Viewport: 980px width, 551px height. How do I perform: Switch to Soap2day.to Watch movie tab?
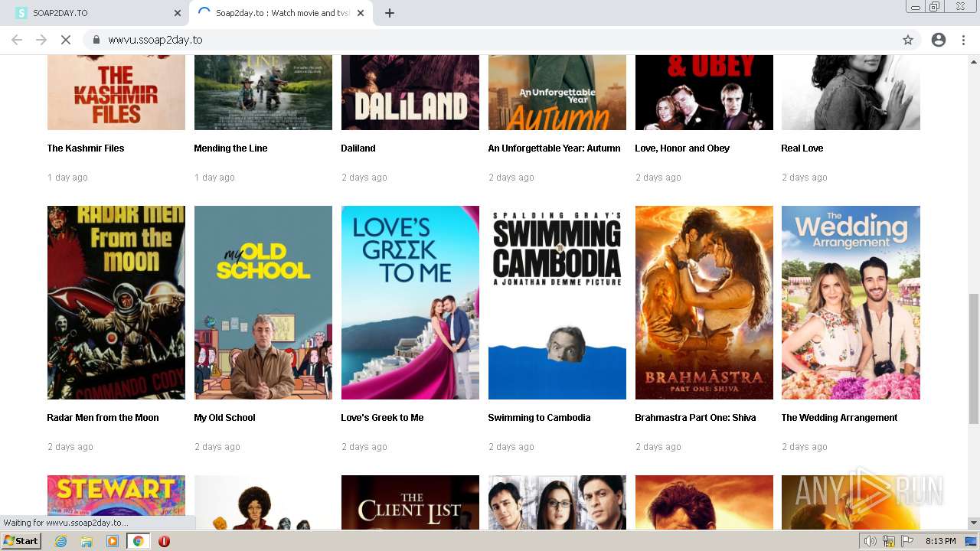point(280,13)
